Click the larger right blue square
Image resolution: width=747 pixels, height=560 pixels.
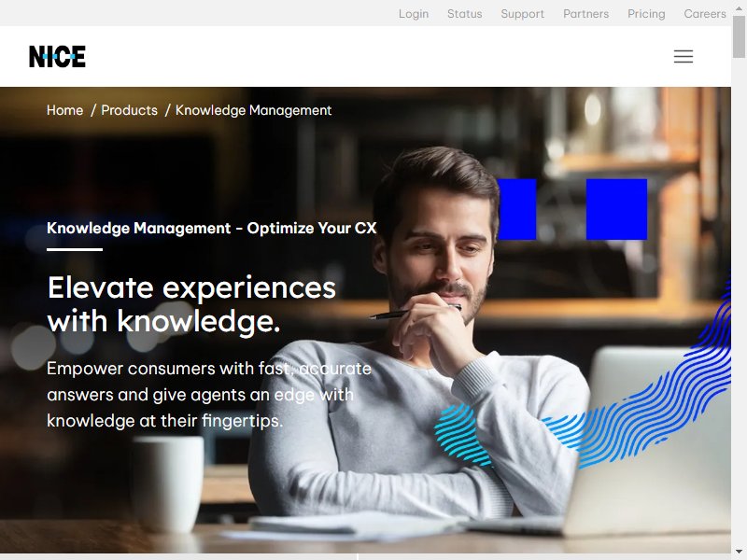616,209
